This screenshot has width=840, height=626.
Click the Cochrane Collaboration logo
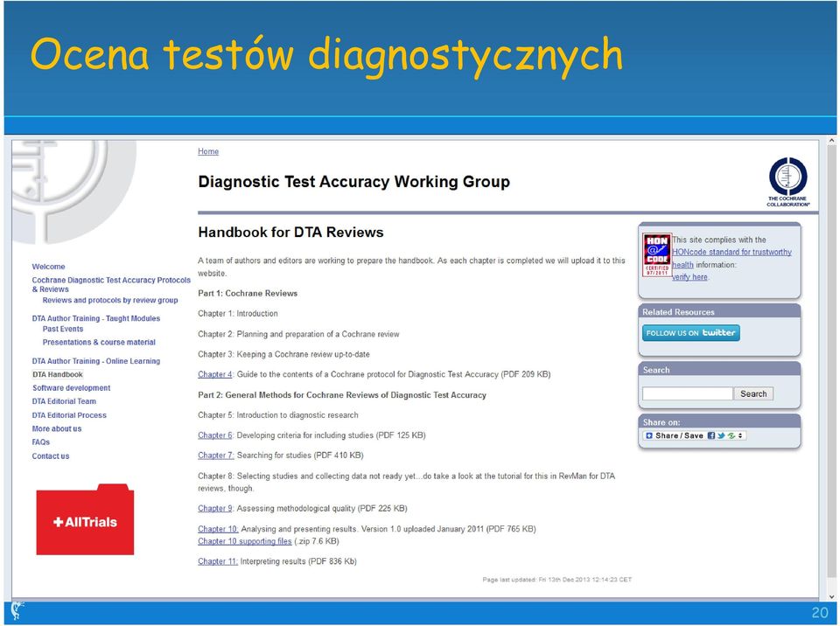(788, 182)
